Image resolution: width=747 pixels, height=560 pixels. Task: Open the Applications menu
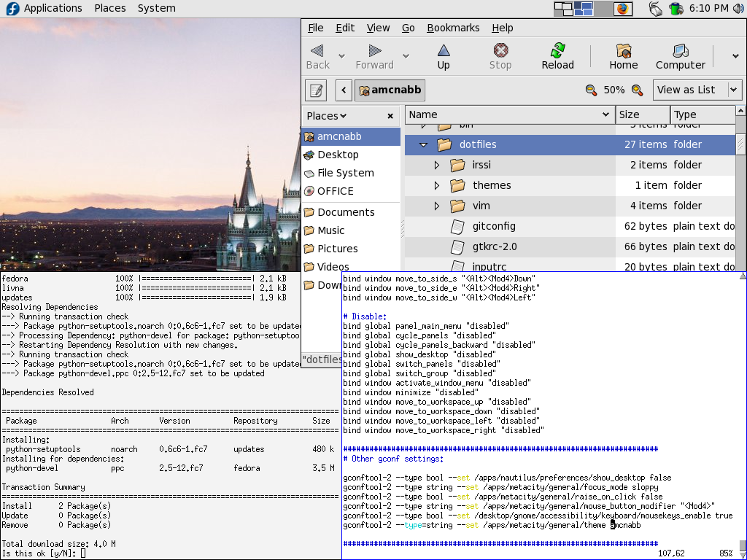[x=53, y=8]
